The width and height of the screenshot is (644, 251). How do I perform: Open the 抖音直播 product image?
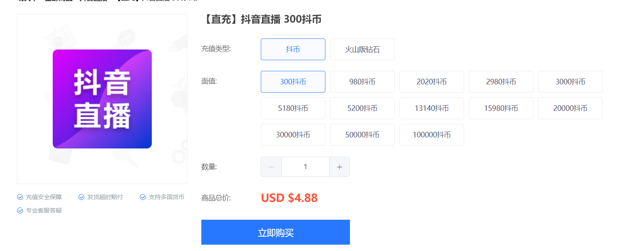[102, 99]
